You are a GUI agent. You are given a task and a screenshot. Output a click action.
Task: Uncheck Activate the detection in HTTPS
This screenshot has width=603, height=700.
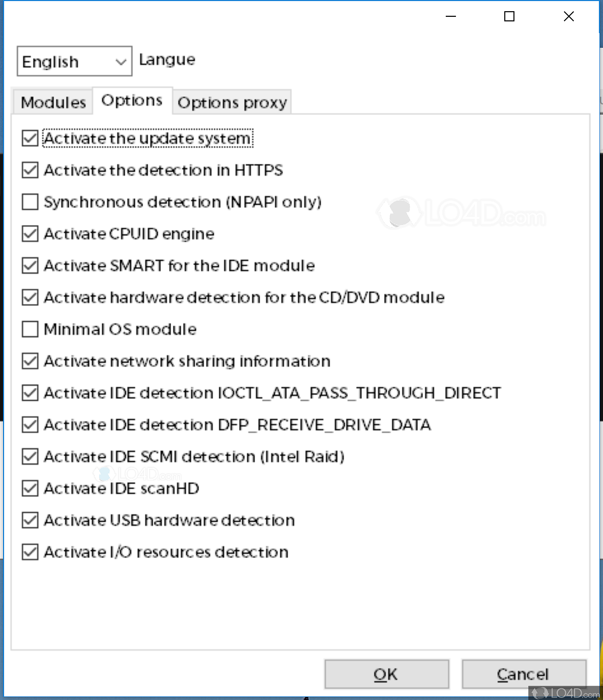(30, 170)
